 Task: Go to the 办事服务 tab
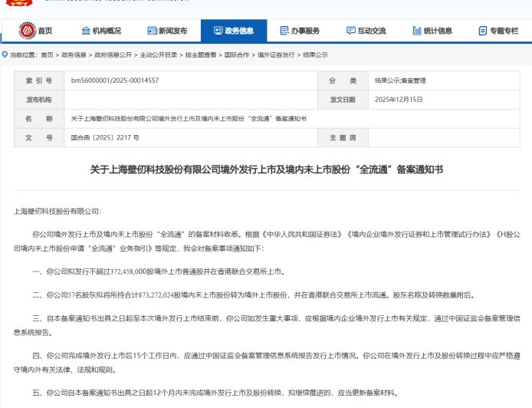tap(300, 31)
